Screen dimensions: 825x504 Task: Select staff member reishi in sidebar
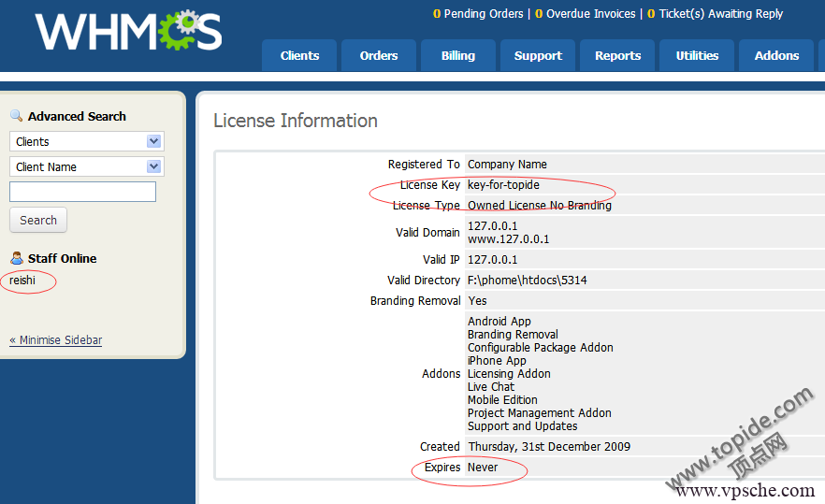(22, 280)
